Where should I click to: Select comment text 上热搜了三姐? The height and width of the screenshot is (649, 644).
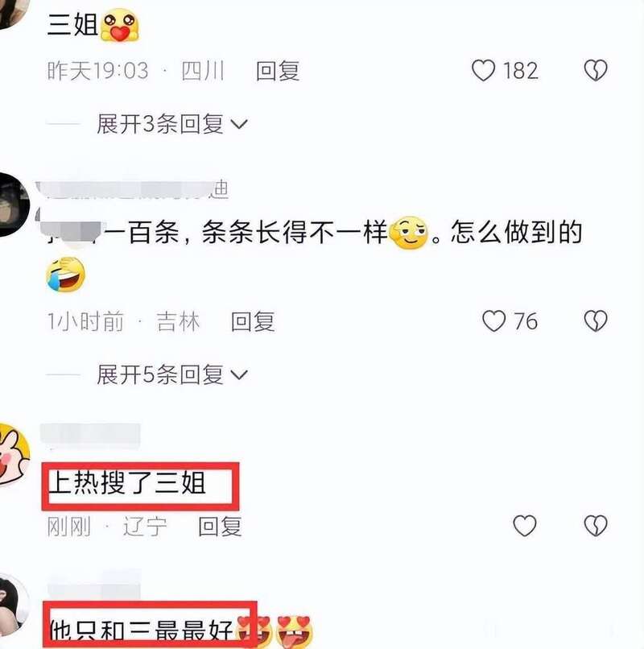tap(126, 482)
